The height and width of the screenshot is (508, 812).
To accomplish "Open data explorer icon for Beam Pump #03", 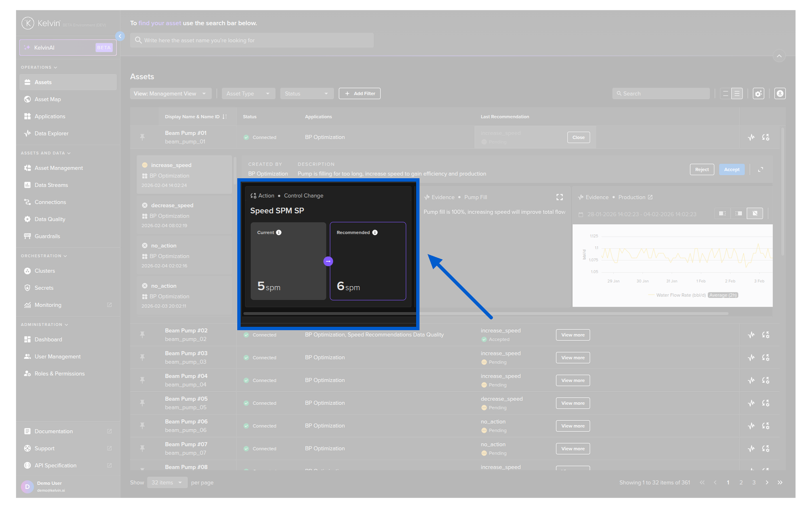I will point(751,358).
